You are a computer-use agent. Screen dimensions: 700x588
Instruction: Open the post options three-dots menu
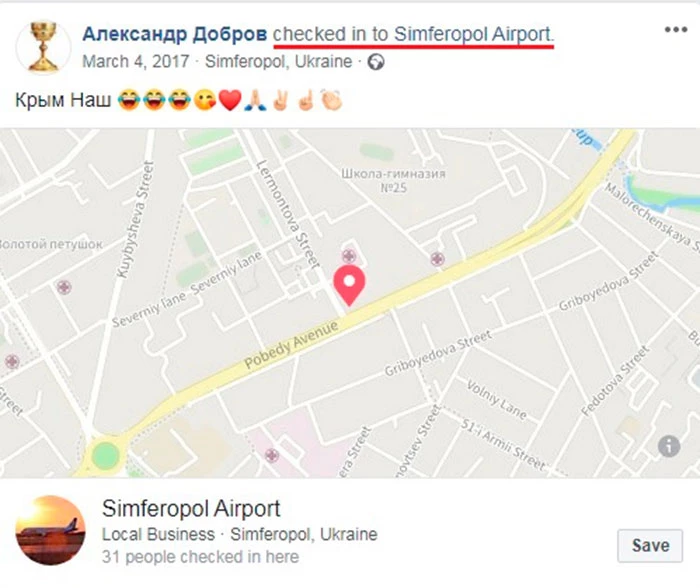coord(675,30)
